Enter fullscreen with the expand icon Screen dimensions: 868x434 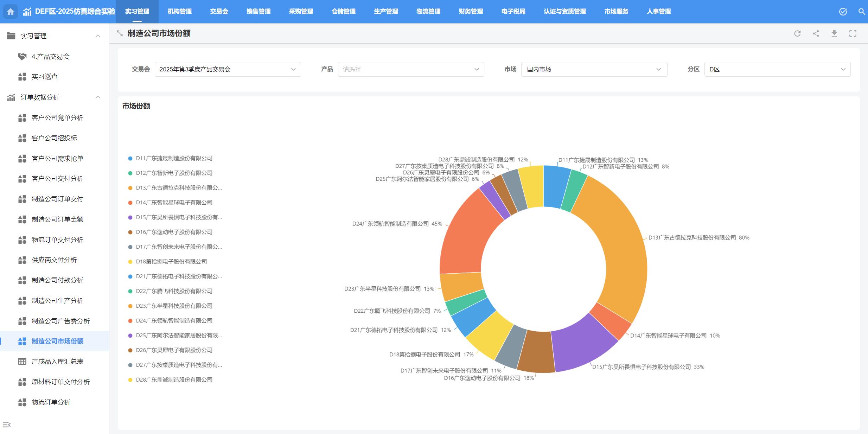point(853,33)
